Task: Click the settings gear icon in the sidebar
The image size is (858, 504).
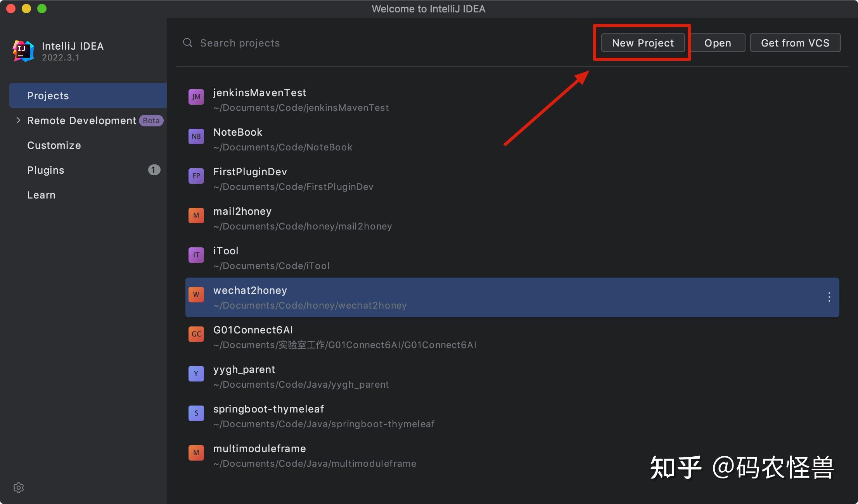Action: 19,487
